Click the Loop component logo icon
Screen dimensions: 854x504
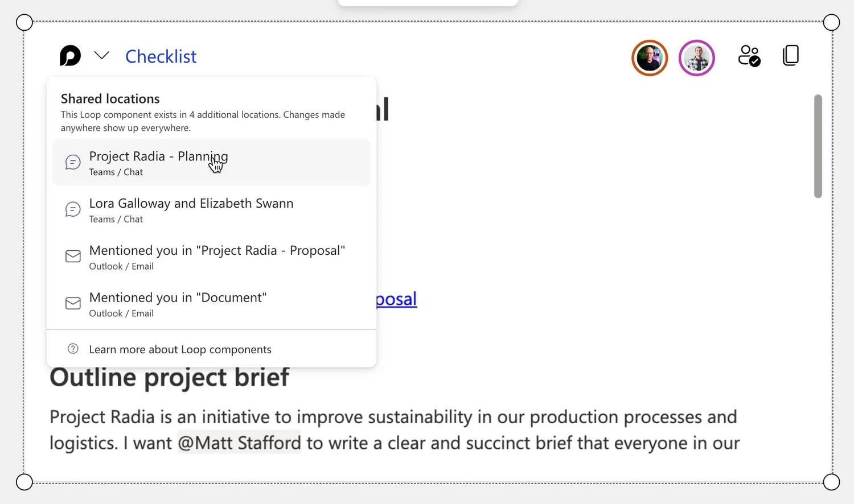click(x=69, y=55)
